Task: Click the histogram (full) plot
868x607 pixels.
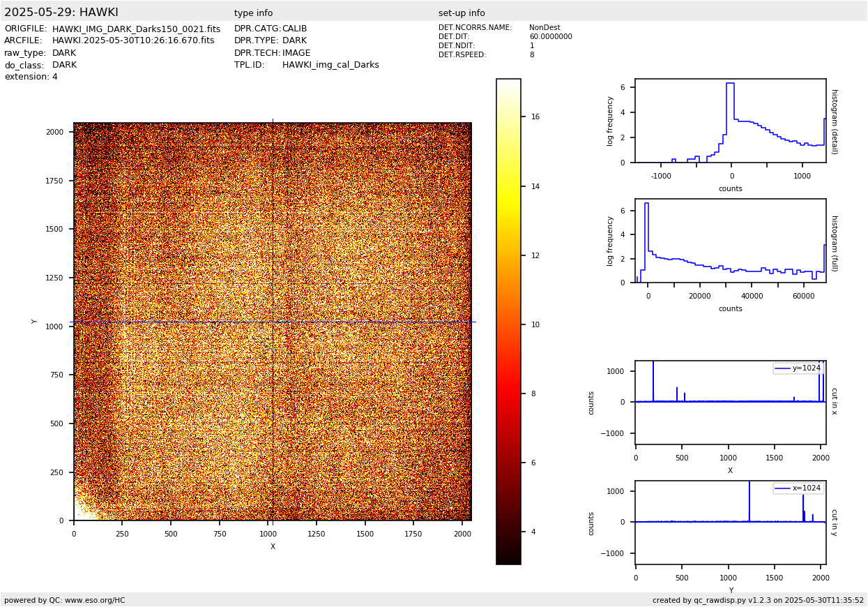Action: pos(730,241)
